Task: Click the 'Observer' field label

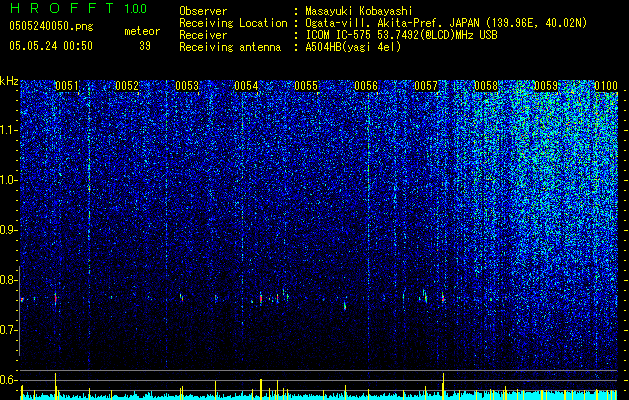Action: point(203,11)
